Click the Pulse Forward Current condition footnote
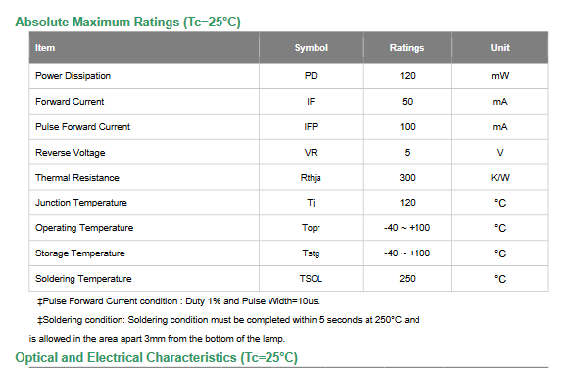The height and width of the screenshot is (368, 588). click(x=178, y=301)
